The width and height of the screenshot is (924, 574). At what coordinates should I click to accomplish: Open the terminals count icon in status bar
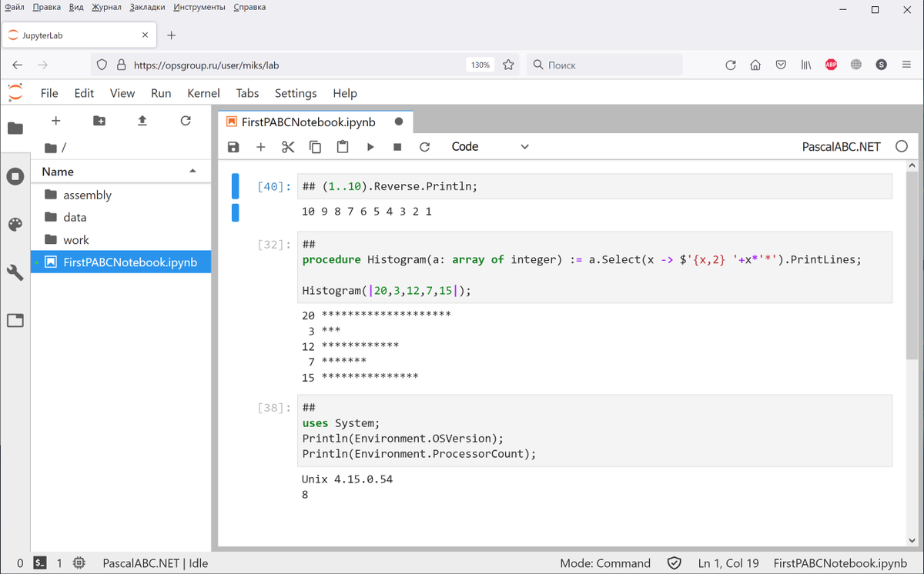[41, 563]
